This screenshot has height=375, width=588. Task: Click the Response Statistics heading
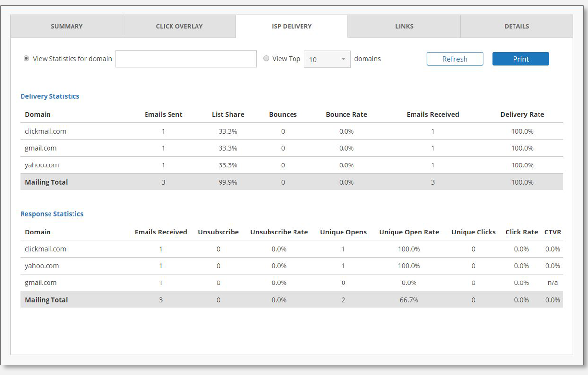click(52, 214)
